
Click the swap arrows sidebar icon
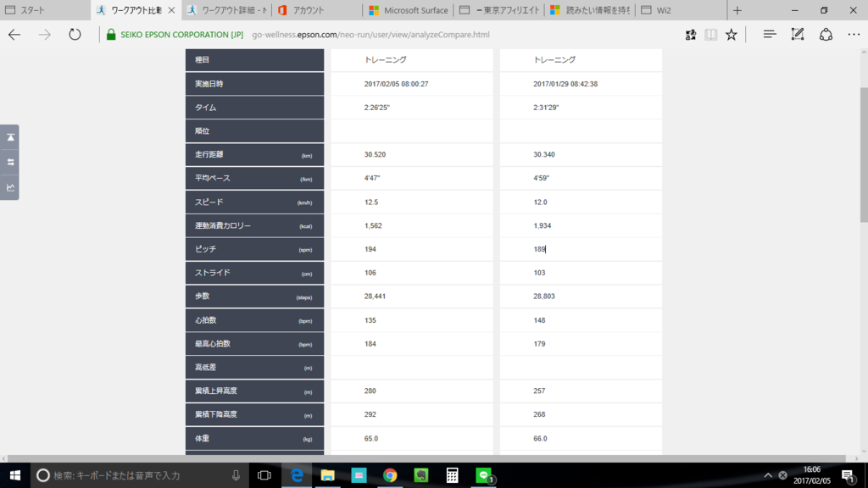(x=10, y=162)
